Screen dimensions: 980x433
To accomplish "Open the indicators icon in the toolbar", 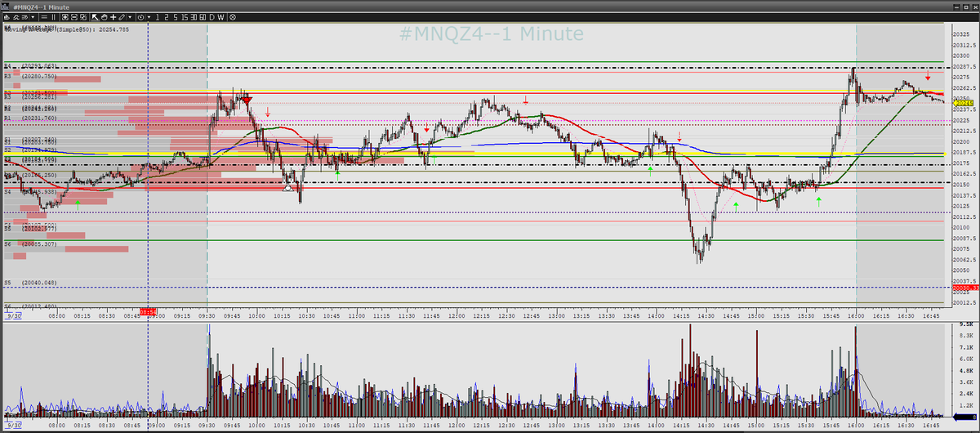I will tap(16, 17).
